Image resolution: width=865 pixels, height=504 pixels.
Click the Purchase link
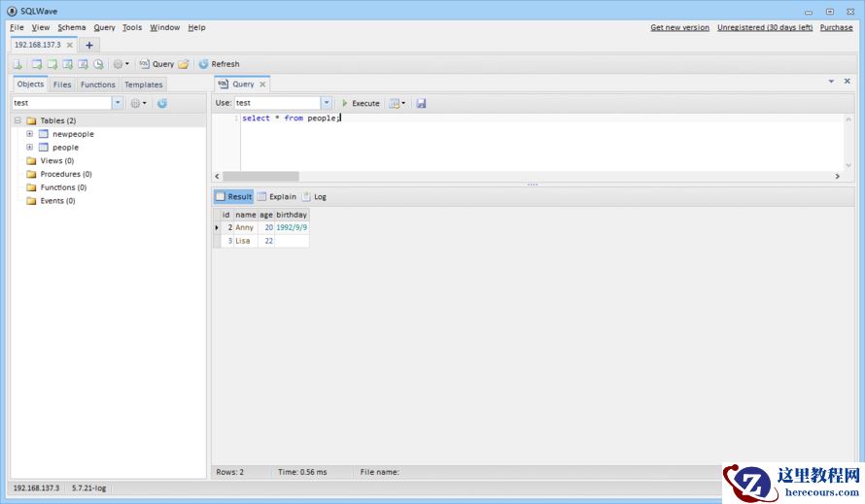click(836, 27)
